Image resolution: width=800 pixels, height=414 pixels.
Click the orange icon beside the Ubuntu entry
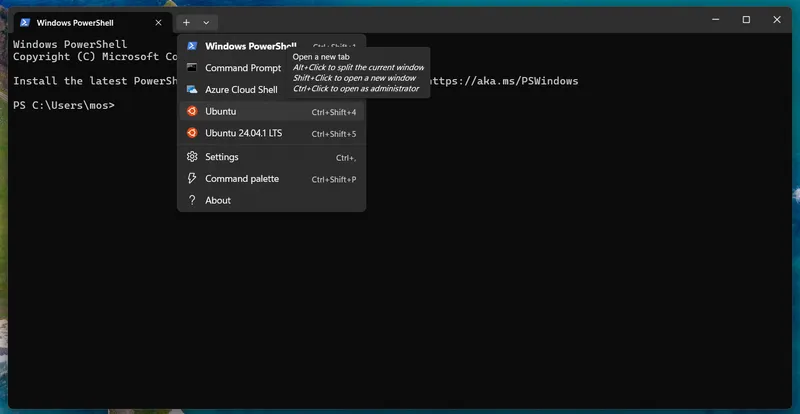click(192, 111)
